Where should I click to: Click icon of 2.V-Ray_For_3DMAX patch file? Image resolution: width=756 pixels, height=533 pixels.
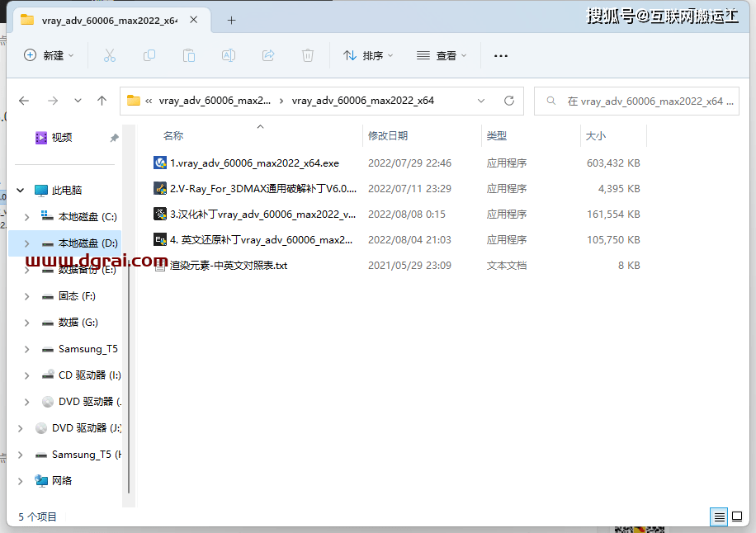tap(160, 188)
